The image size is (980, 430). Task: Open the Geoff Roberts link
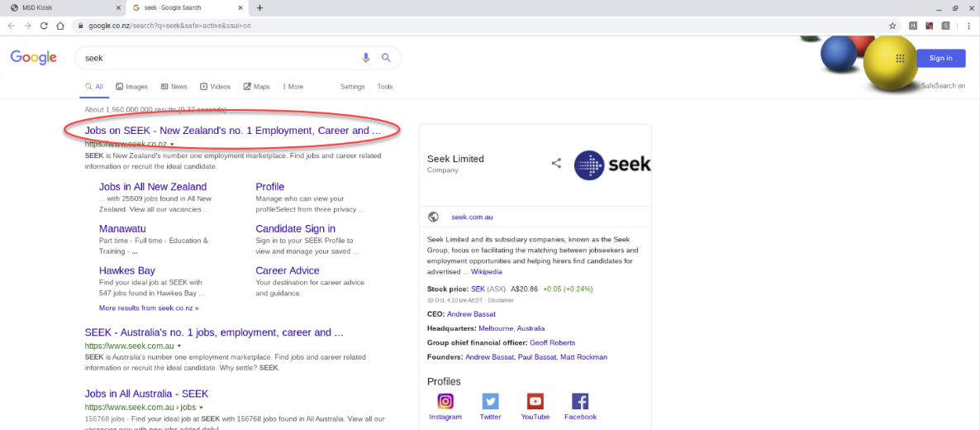click(x=553, y=342)
